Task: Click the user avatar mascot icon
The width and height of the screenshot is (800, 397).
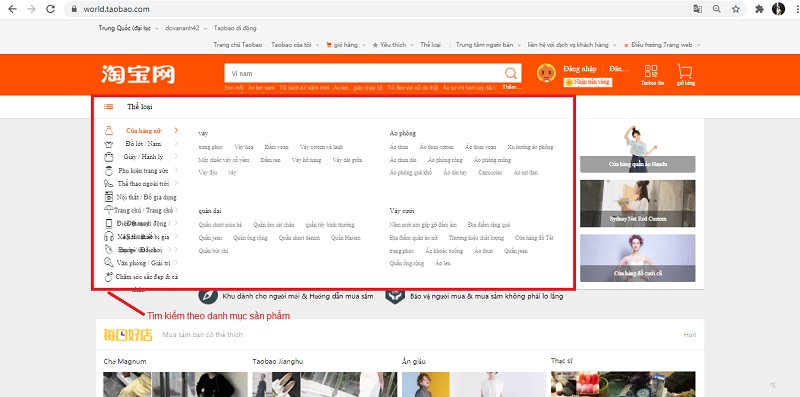Action: point(546,73)
